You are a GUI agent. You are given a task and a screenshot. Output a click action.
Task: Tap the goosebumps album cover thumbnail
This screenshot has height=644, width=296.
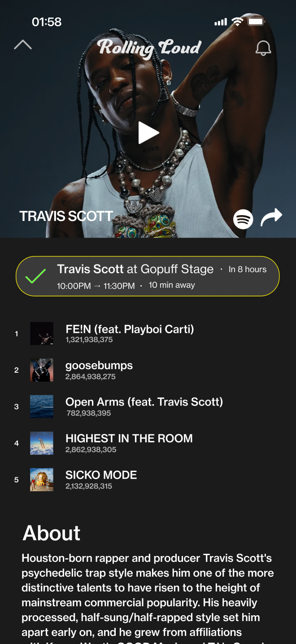pos(42,370)
